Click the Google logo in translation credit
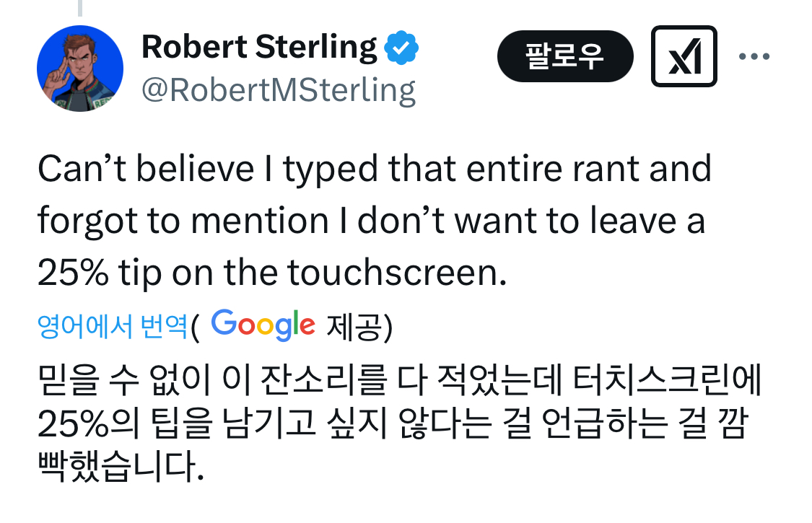 click(263, 325)
